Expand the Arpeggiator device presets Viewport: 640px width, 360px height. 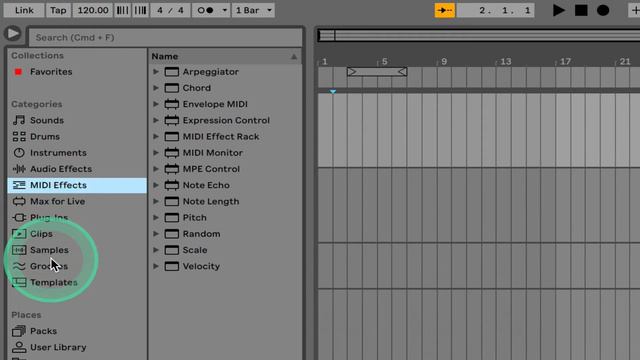[x=156, y=72]
